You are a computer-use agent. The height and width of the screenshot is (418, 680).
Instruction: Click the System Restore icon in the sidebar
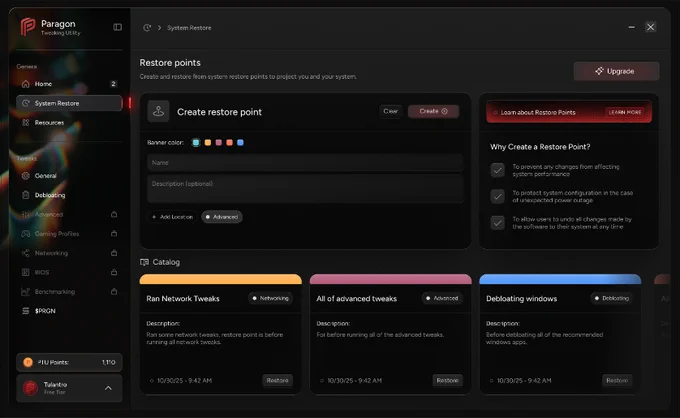[26, 103]
